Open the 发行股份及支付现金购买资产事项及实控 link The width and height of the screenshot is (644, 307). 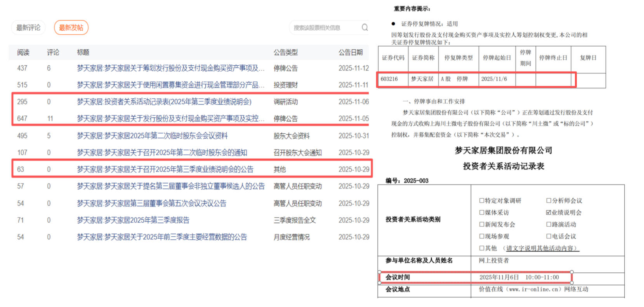coord(171,119)
